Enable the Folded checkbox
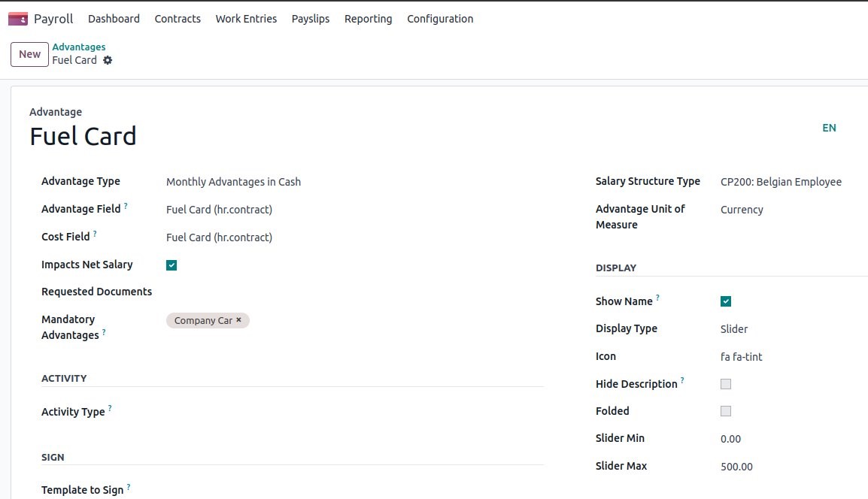Screen dimensions: 868x499 click(x=726, y=411)
